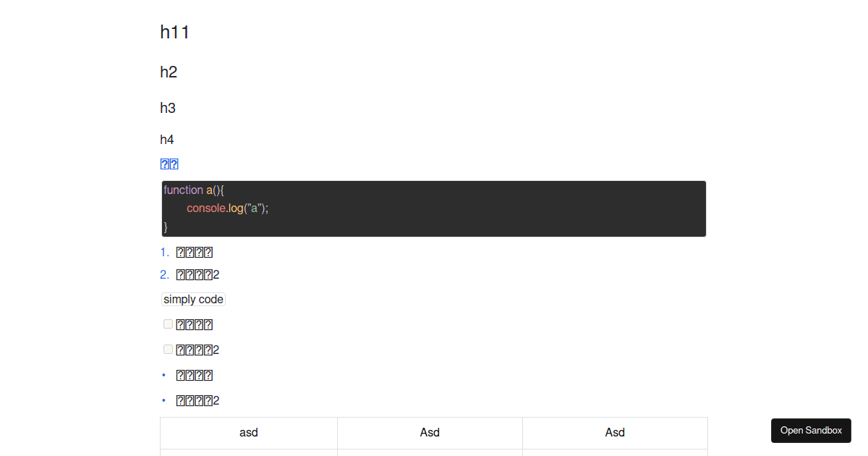The height and width of the screenshot is (456, 868).
Task: Click the first bulleted list item
Action: click(x=194, y=374)
